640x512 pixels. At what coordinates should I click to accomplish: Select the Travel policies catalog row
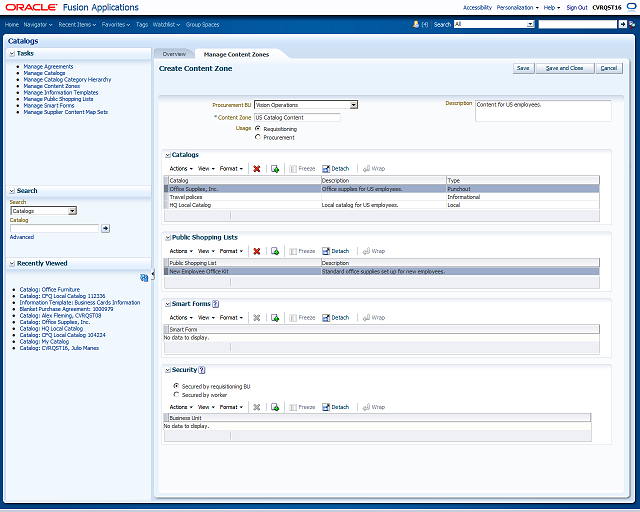coord(382,197)
